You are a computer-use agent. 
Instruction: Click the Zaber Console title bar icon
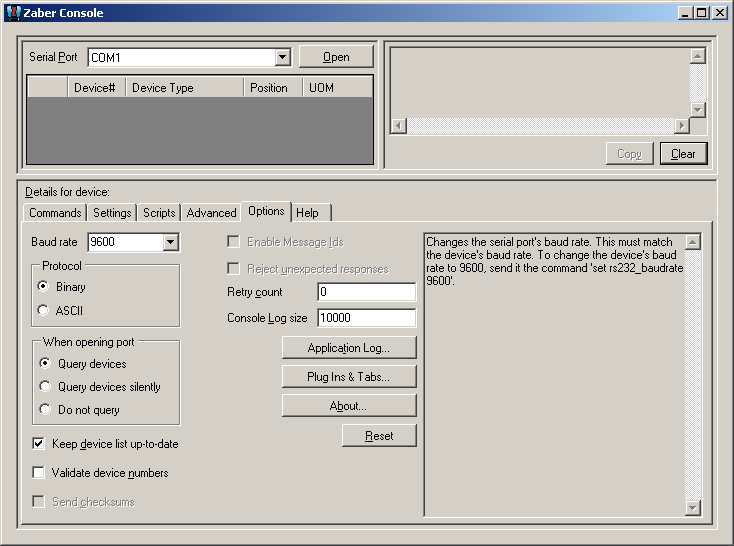(x=14, y=13)
